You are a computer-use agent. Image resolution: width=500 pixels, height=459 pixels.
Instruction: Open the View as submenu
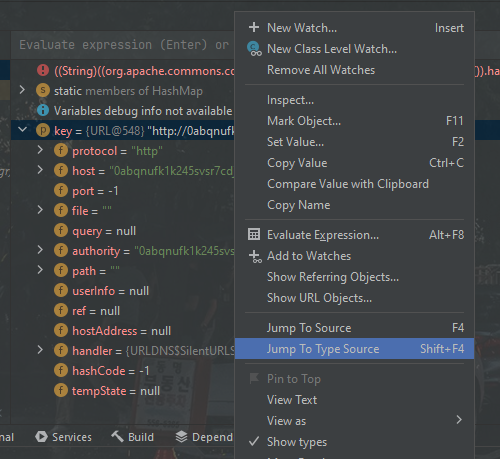354,420
